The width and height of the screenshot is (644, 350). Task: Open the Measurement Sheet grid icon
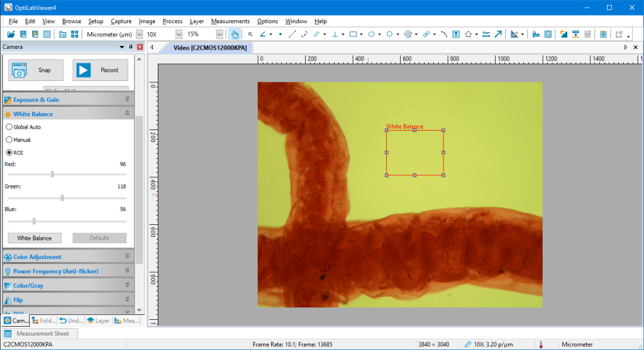point(8,334)
